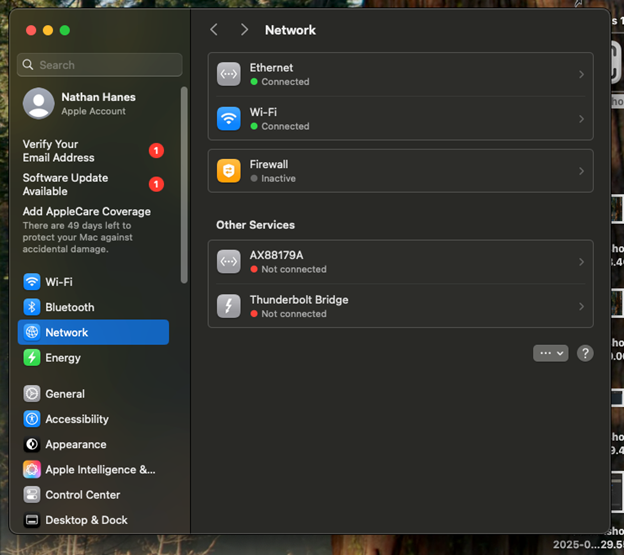Click the magnifying glass search icon
Viewport: 624px width, 555px height.
click(28, 64)
